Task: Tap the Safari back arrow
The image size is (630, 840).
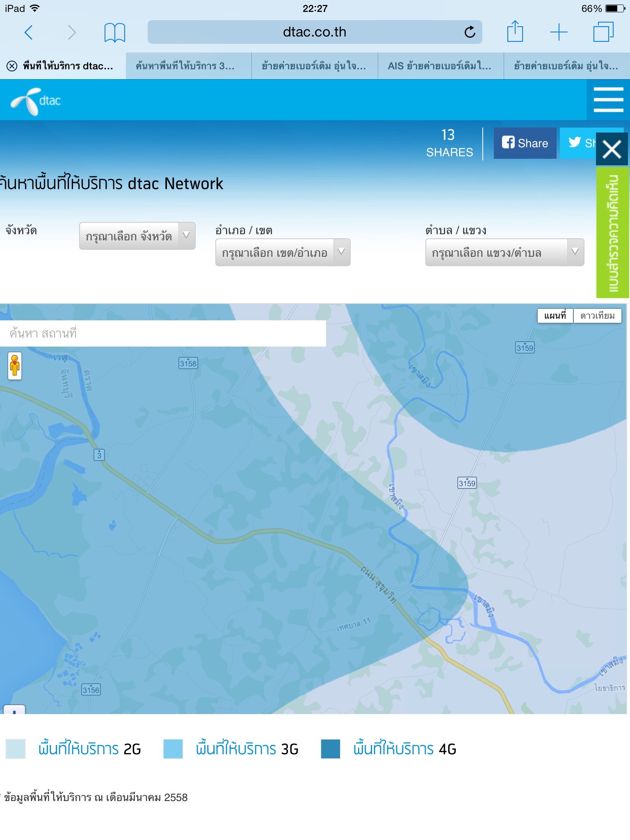Action: coord(29,32)
